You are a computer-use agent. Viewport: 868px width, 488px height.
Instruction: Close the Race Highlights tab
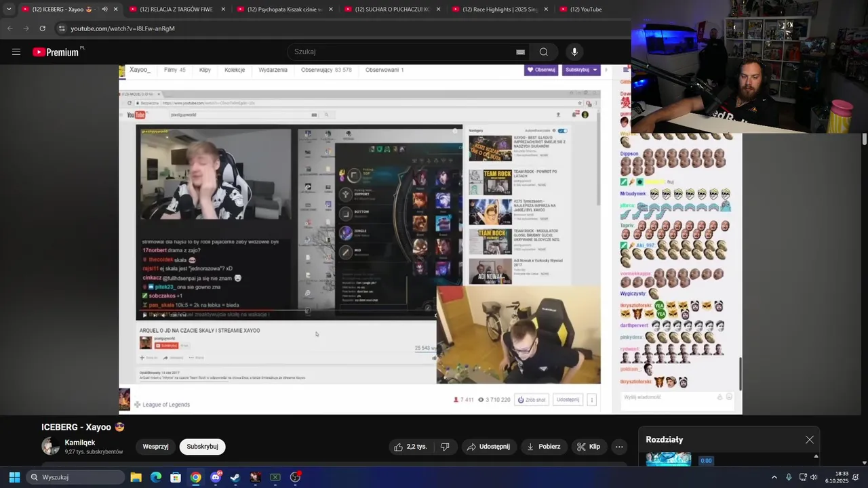tap(546, 9)
